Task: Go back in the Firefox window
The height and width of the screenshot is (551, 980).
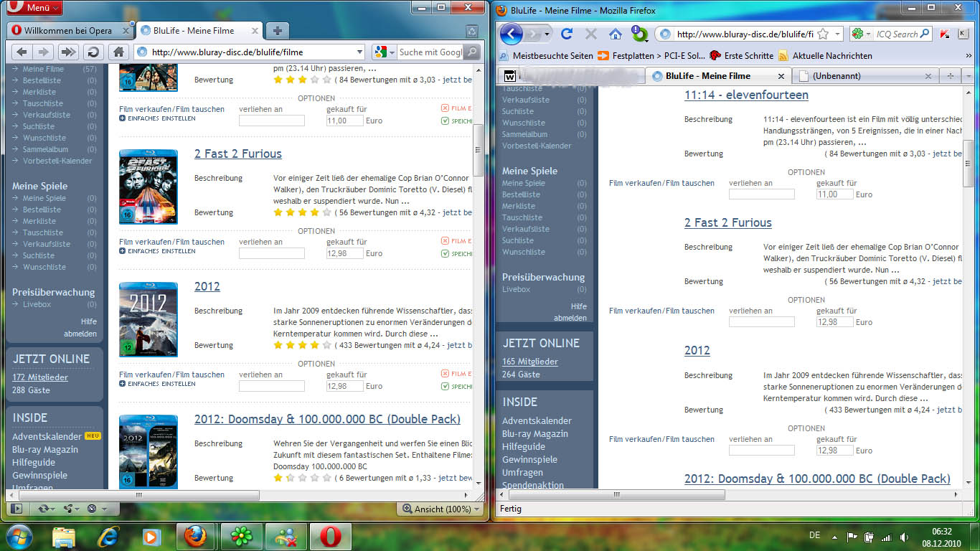Action: 511,34
